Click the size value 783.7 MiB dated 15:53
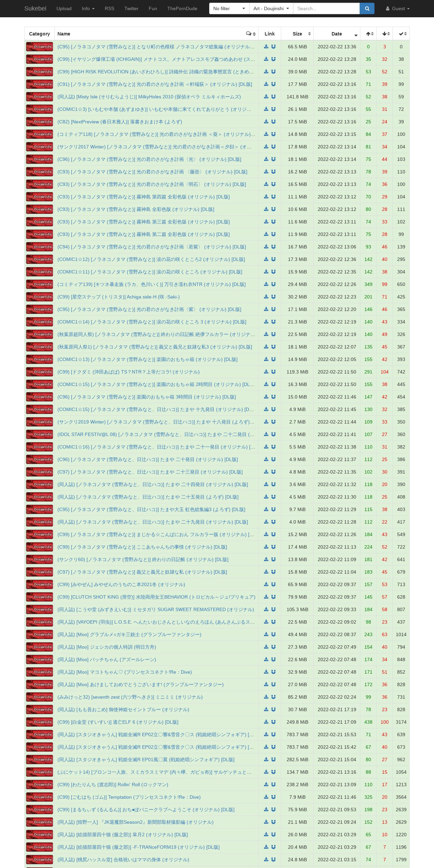This screenshot has width=434, height=868. (297, 734)
